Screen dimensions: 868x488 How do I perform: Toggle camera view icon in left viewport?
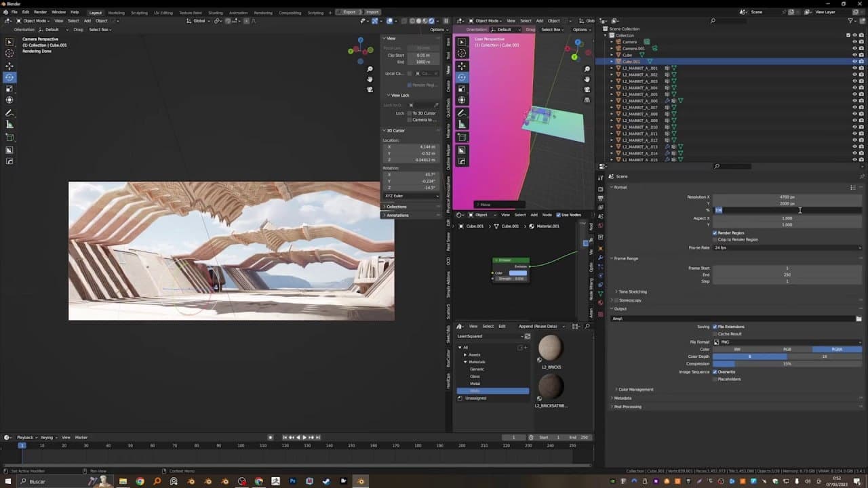(x=370, y=89)
